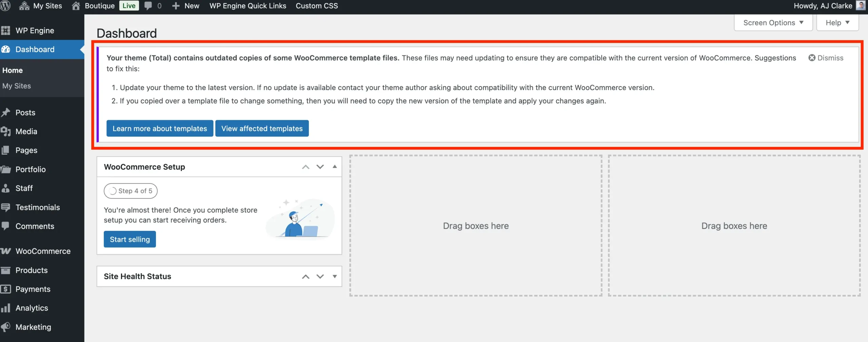Click the Start selling button
The width and height of the screenshot is (868, 342).
(130, 239)
